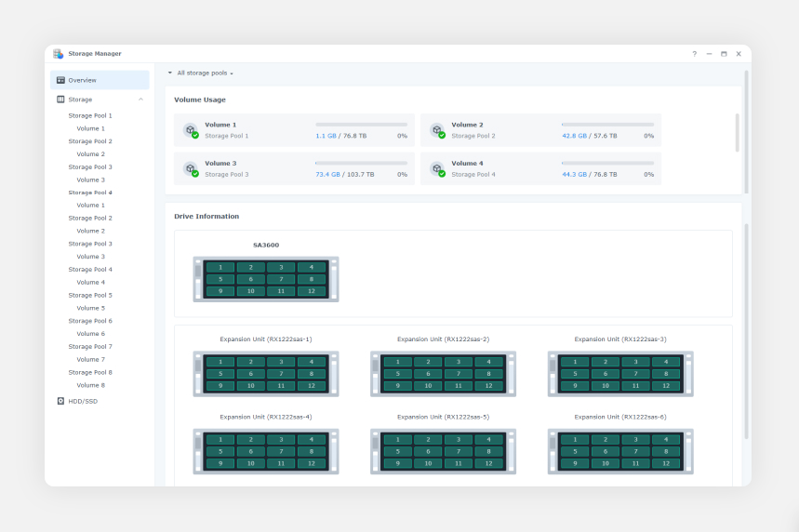The width and height of the screenshot is (799, 532).
Task: Click the Volume 1 healthy status icon
Action: point(191,130)
